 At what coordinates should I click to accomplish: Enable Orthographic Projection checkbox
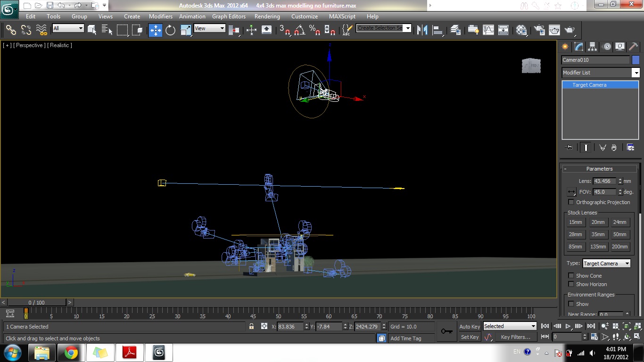click(571, 202)
